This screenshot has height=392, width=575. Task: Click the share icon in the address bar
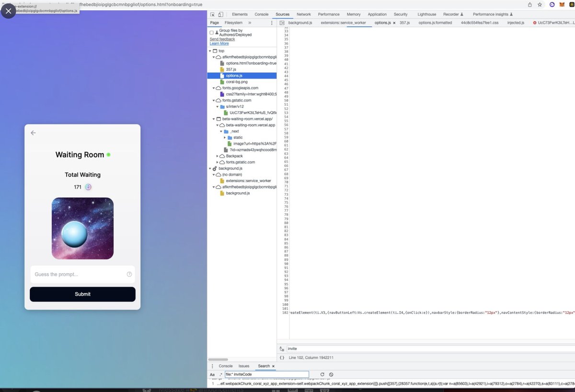[x=530, y=4]
